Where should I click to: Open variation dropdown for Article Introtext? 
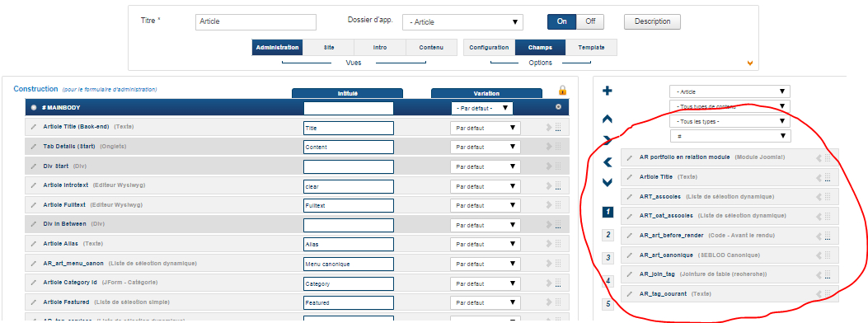[x=486, y=186]
